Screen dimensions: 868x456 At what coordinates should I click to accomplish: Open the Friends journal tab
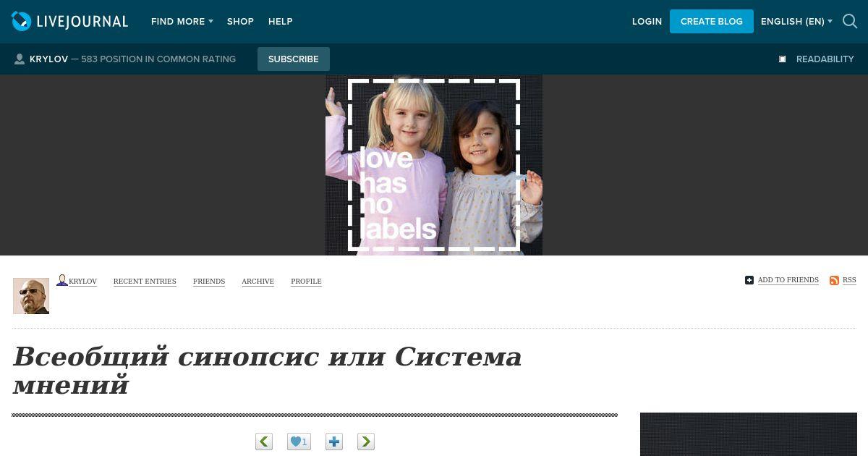209,281
